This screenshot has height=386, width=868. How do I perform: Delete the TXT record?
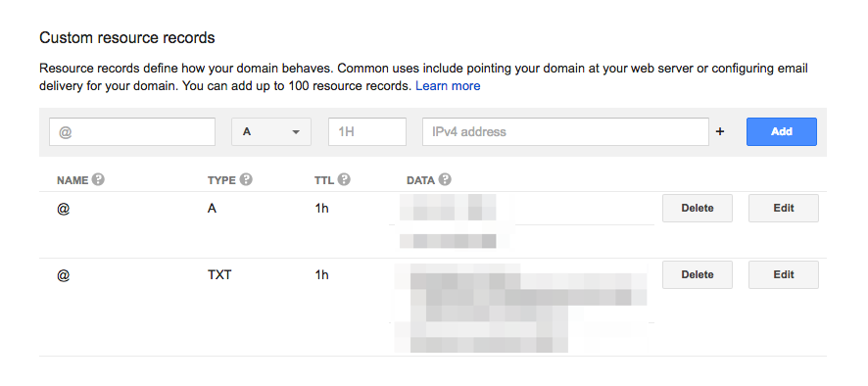pos(697,274)
